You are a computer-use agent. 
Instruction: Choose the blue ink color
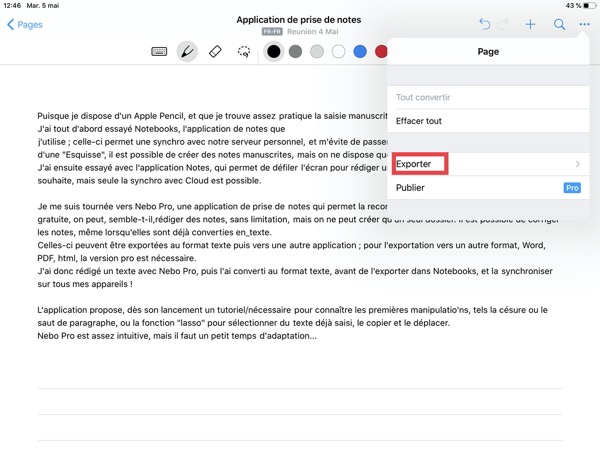pyautogui.click(x=360, y=51)
